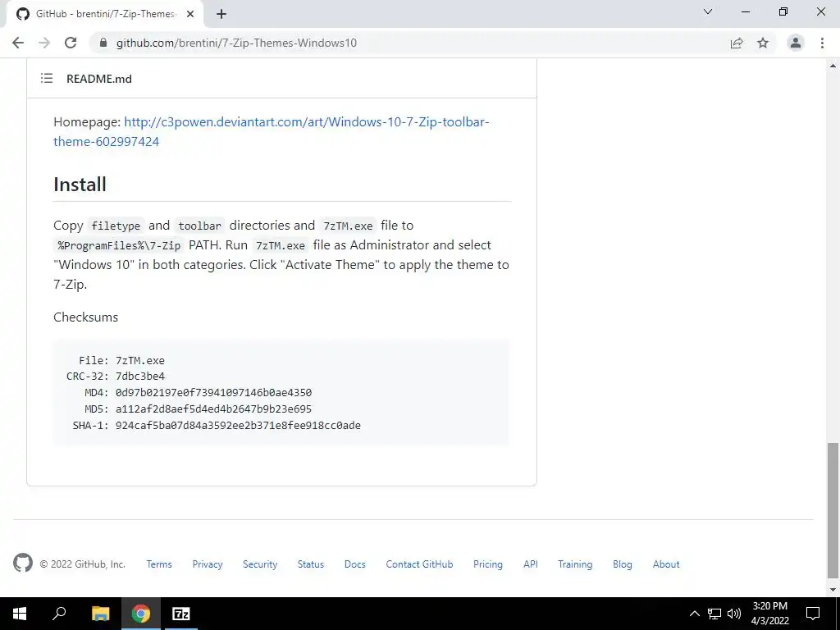Click the toolbar code text

pos(200,226)
